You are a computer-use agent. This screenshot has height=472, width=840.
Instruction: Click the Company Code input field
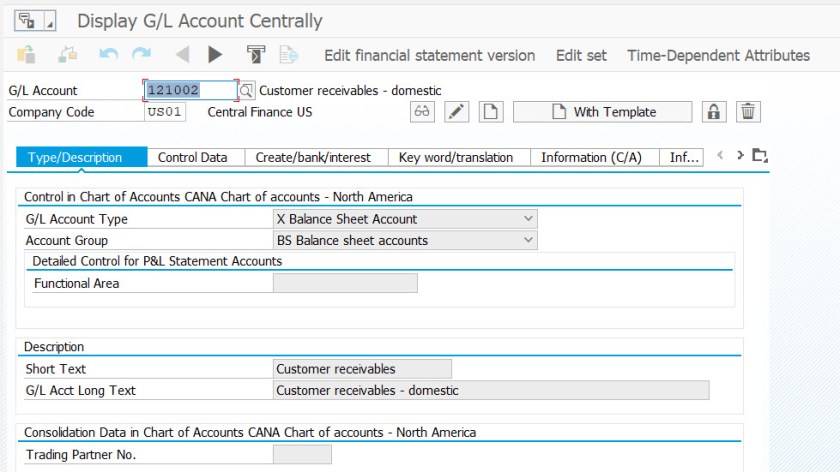tap(165, 112)
